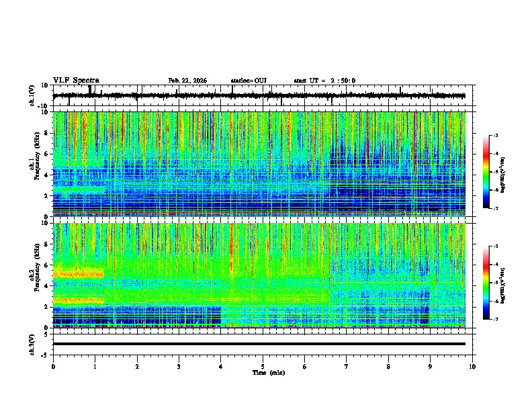
Task: Click the ch.1 spectrogram panel
Action: pos(259,164)
